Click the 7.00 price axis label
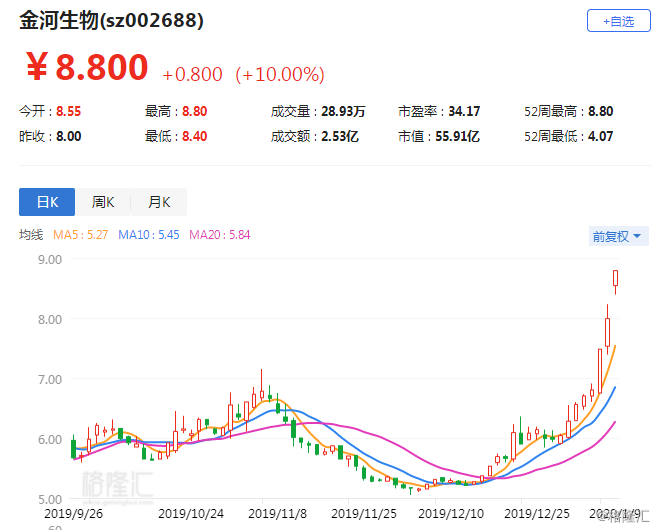Viewport: 657px width, 530px height. [50, 380]
